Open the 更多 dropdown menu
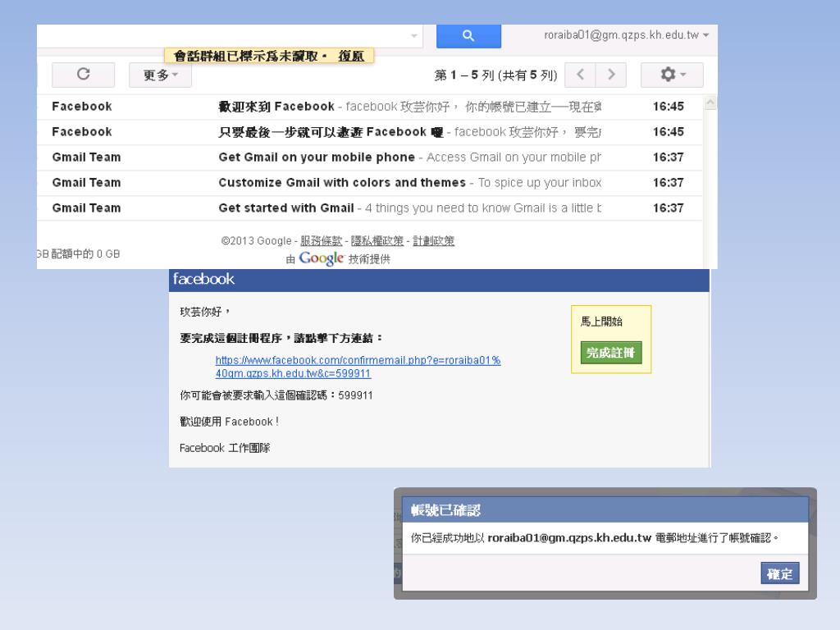The width and height of the screenshot is (840, 630). pos(160,75)
